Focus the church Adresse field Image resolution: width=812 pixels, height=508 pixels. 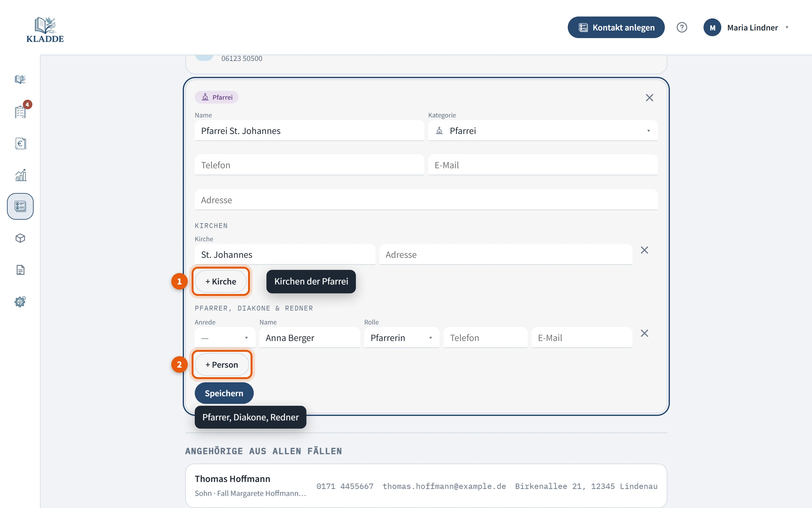[x=506, y=255]
